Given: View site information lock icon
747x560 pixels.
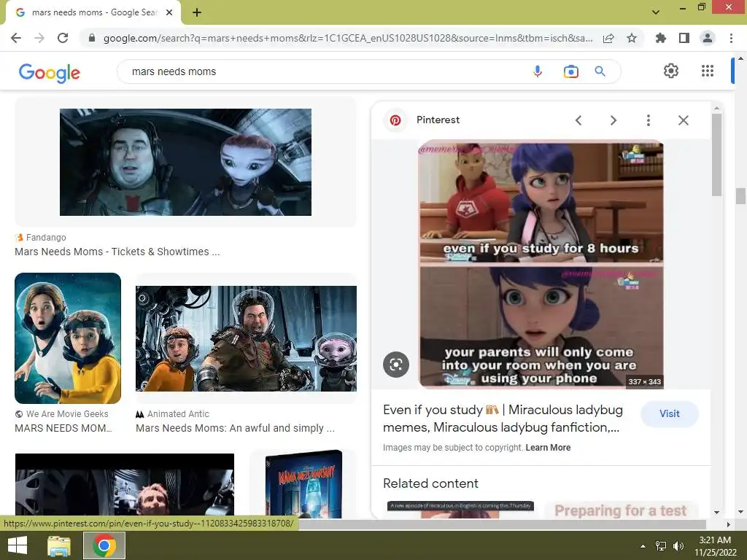Looking at the screenshot, I should tap(91, 38).
